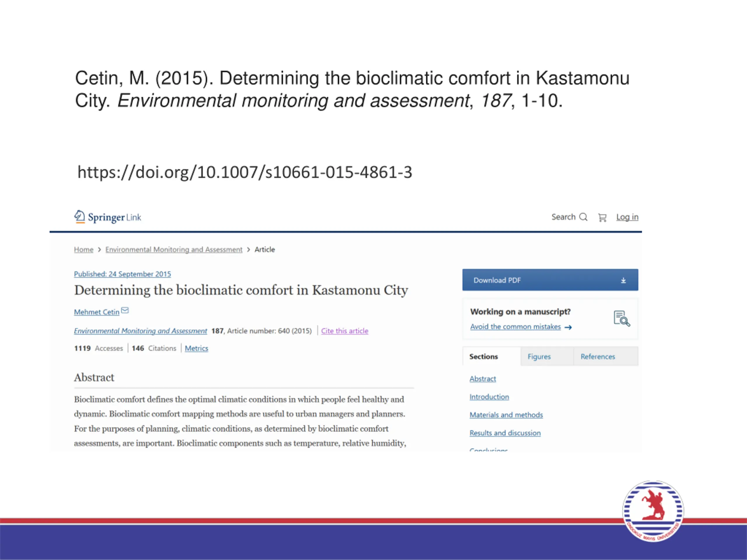Jump to the Introduction section

[x=489, y=397]
